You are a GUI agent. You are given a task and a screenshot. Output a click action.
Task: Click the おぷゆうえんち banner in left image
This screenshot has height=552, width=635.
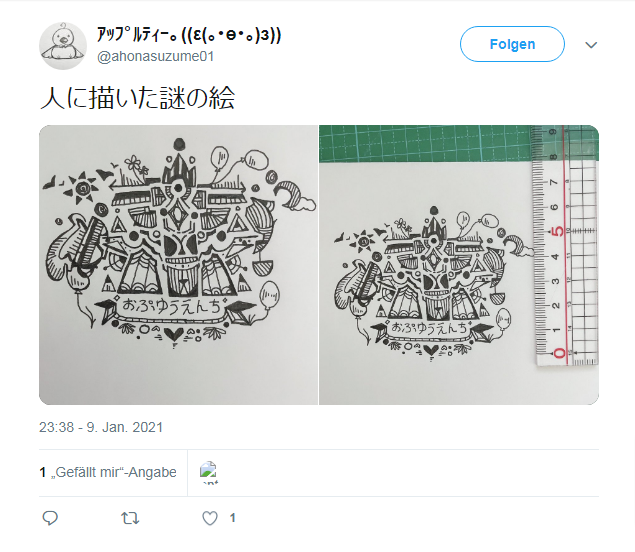tap(172, 305)
